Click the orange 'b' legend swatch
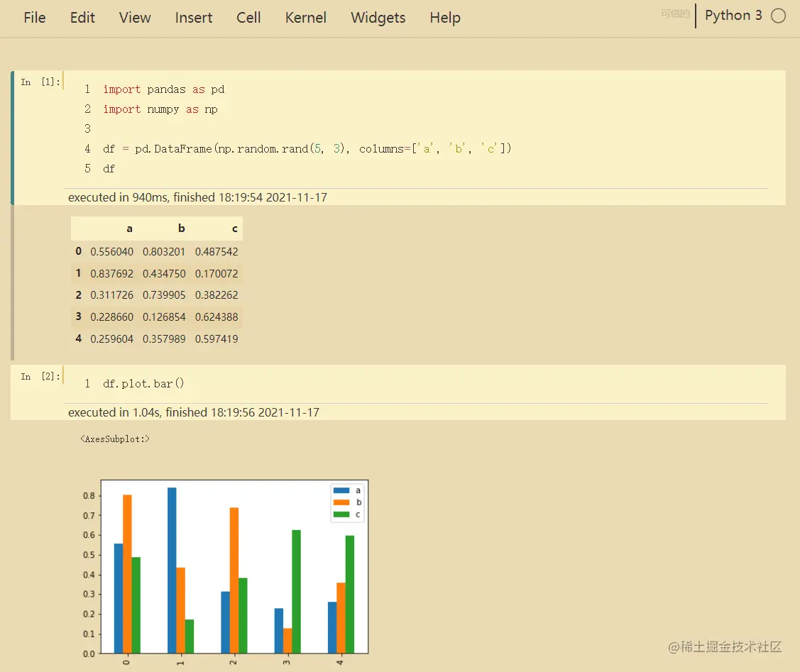This screenshot has width=800, height=672. [x=341, y=502]
